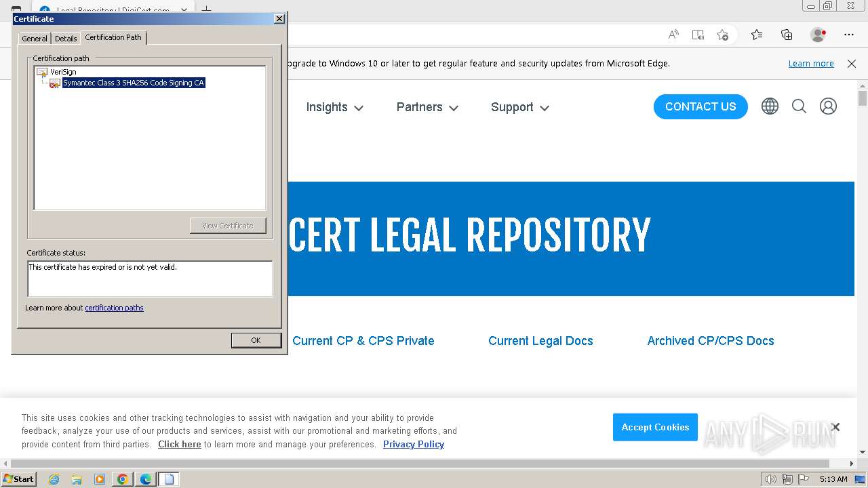Click the volume speaker tray icon
Viewport: 868px width, 488px height.
(770, 479)
